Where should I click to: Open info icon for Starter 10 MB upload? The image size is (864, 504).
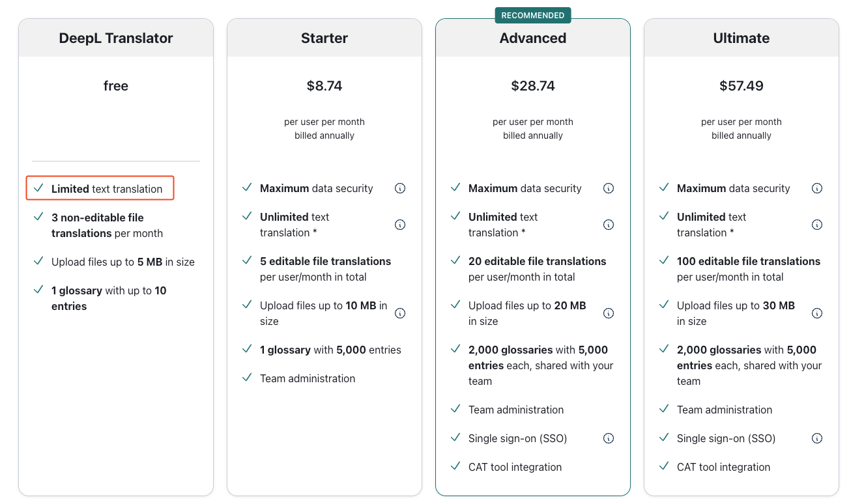click(x=400, y=313)
